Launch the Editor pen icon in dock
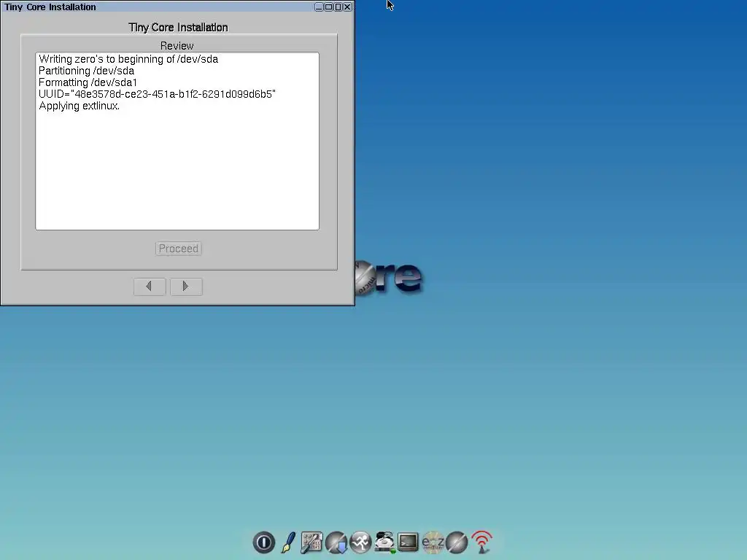The height and width of the screenshot is (560, 747). click(287, 542)
